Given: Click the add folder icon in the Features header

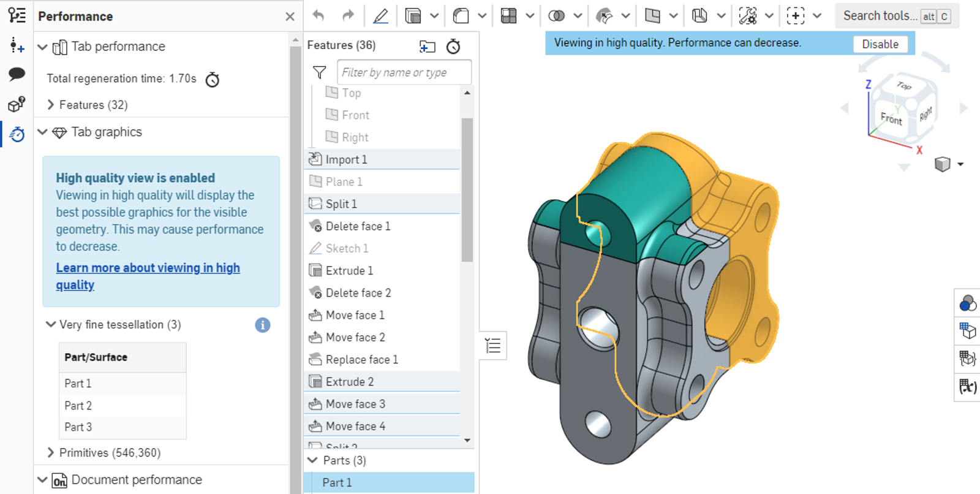Looking at the screenshot, I should tap(427, 46).
